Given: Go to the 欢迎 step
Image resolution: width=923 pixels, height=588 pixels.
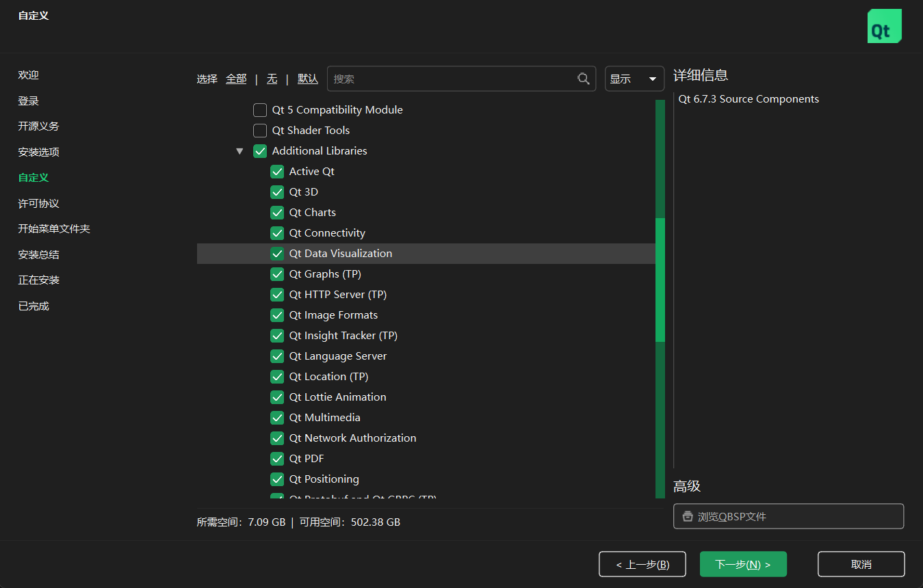Looking at the screenshot, I should (x=29, y=75).
